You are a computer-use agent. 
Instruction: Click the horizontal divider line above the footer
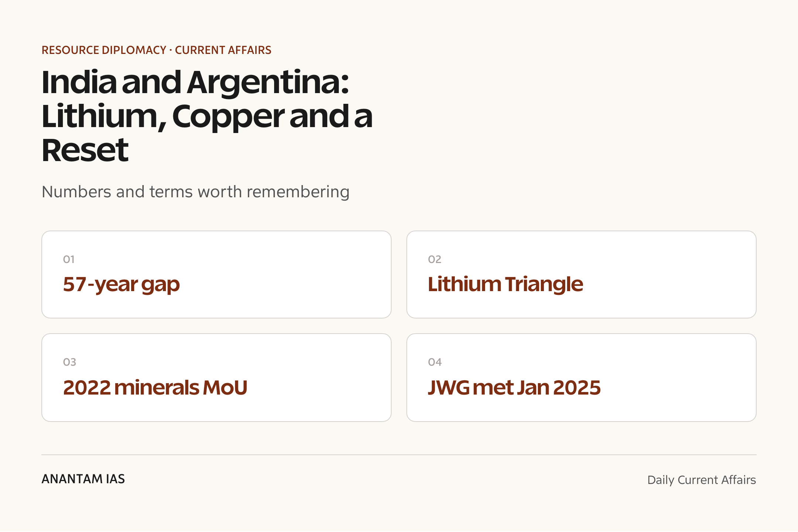click(399, 455)
